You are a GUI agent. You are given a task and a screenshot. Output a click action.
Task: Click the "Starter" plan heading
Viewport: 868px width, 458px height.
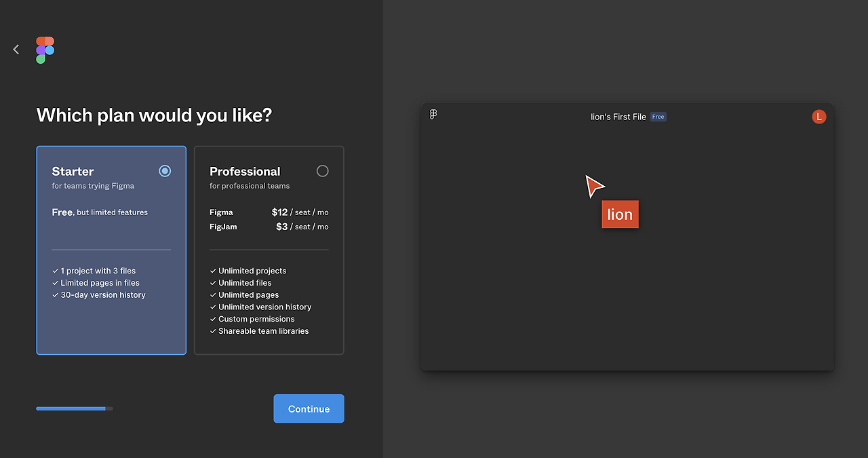73,172
